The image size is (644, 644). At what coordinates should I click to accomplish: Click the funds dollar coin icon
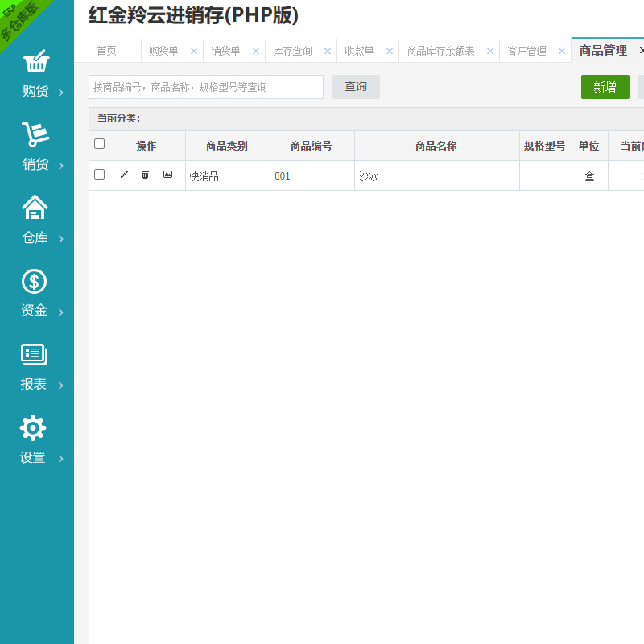pos(34,281)
